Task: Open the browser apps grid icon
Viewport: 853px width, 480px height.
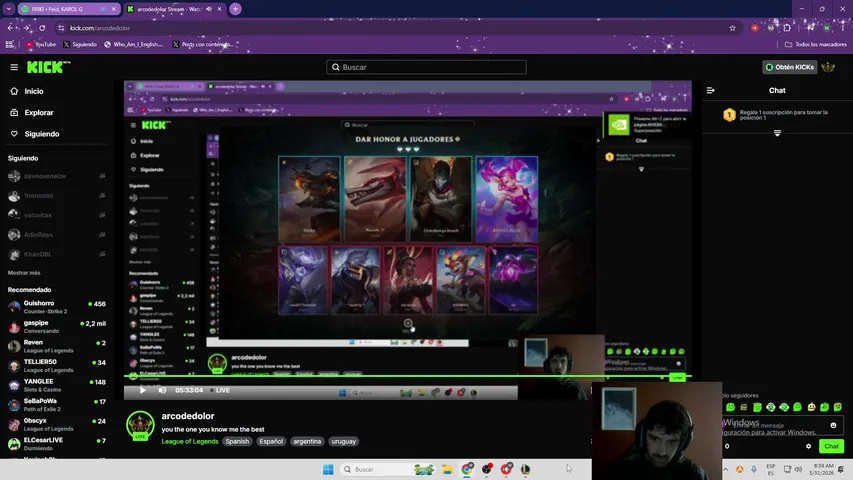Action: coord(10,45)
